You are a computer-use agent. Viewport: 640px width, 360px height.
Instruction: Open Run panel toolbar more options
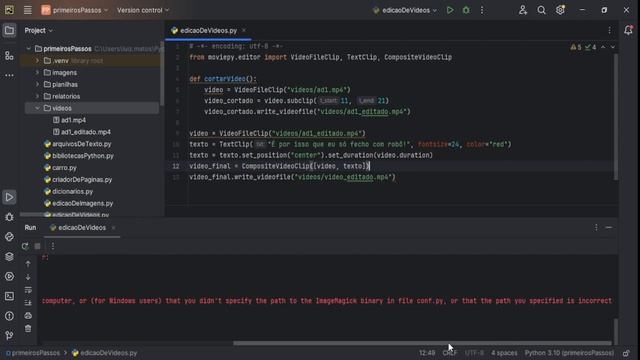tap(53, 246)
